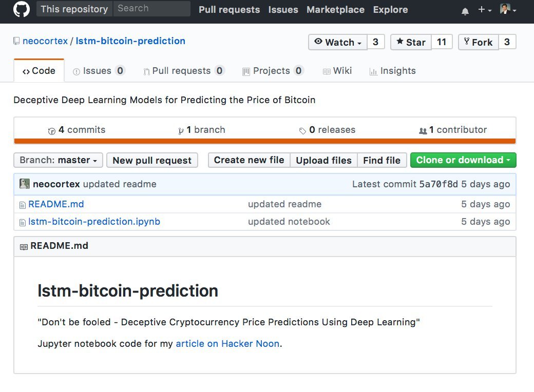Open the 1 branch link
Viewport: 534px width, 392px height.
pyautogui.click(x=202, y=130)
